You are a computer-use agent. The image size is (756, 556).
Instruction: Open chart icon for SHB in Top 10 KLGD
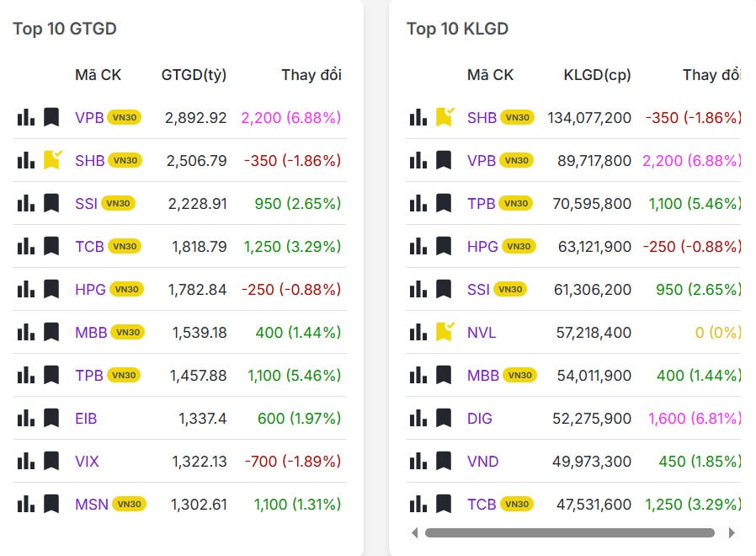pos(418,117)
